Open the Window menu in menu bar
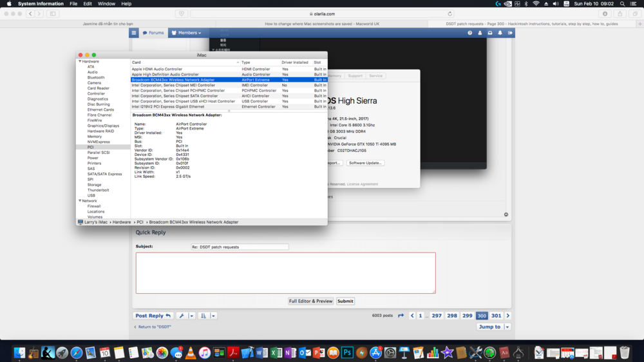This screenshot has width=644, height=362. click(x=106, y=4)
